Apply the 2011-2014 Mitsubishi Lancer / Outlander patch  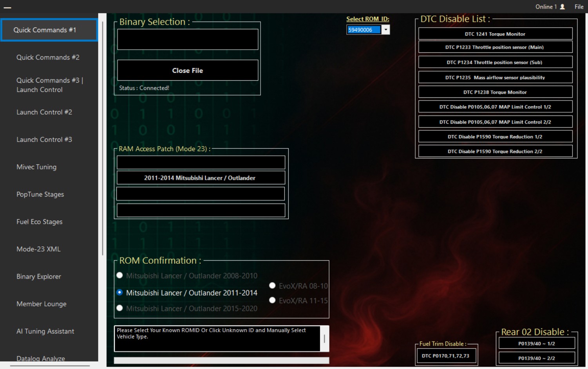[x=200, y=178]
